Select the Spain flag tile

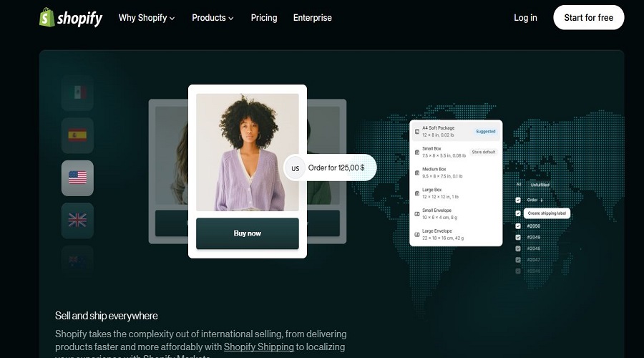pyautogui.click(x=77, y=135)
